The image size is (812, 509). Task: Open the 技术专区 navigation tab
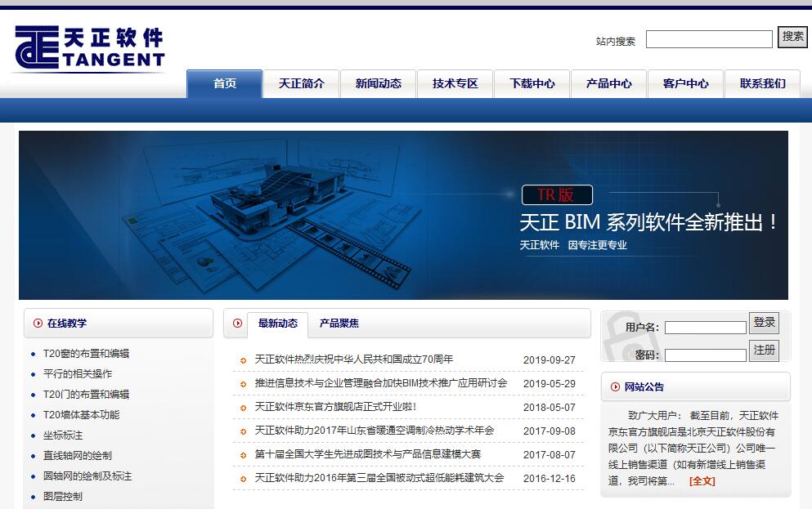(x=455, y=84)
